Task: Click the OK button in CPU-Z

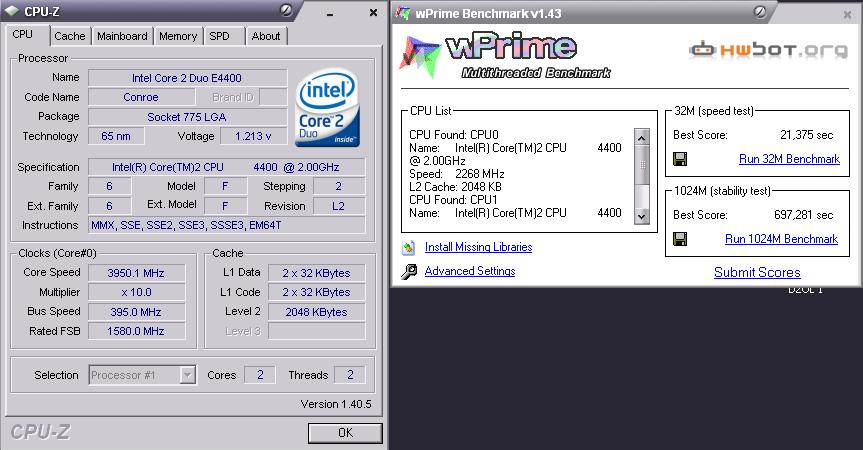Action: (345, 433)
